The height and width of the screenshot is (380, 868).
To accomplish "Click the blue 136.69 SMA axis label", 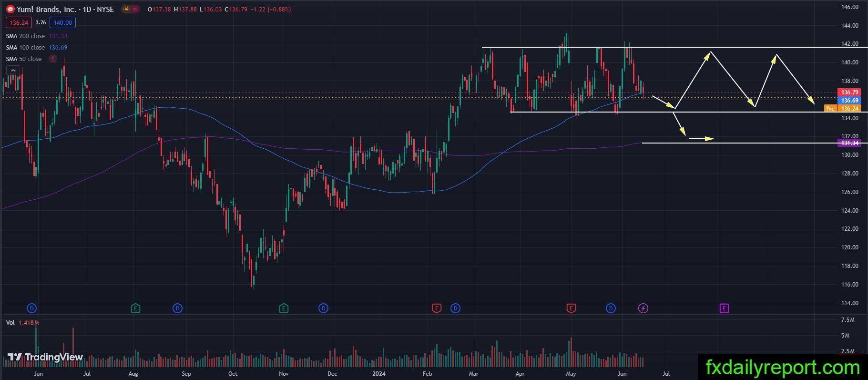I will (x=849, y=101).
